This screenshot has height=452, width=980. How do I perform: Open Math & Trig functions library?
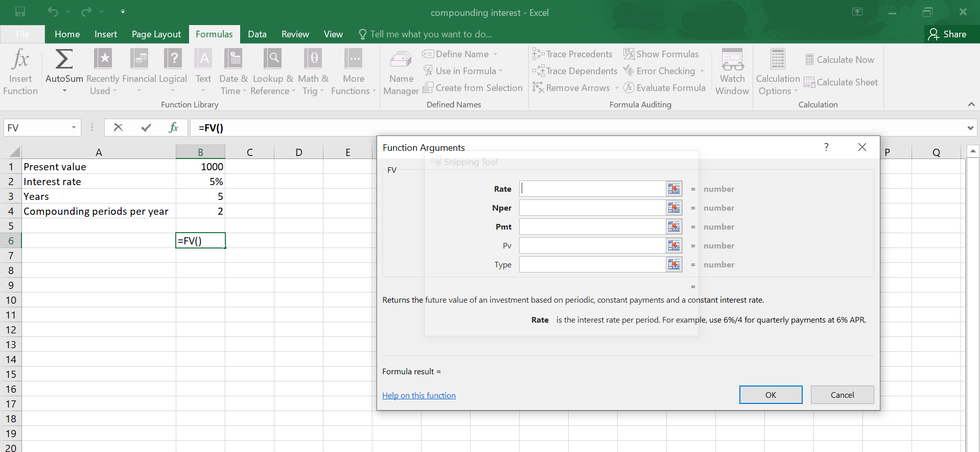click(x=313, y=72)
